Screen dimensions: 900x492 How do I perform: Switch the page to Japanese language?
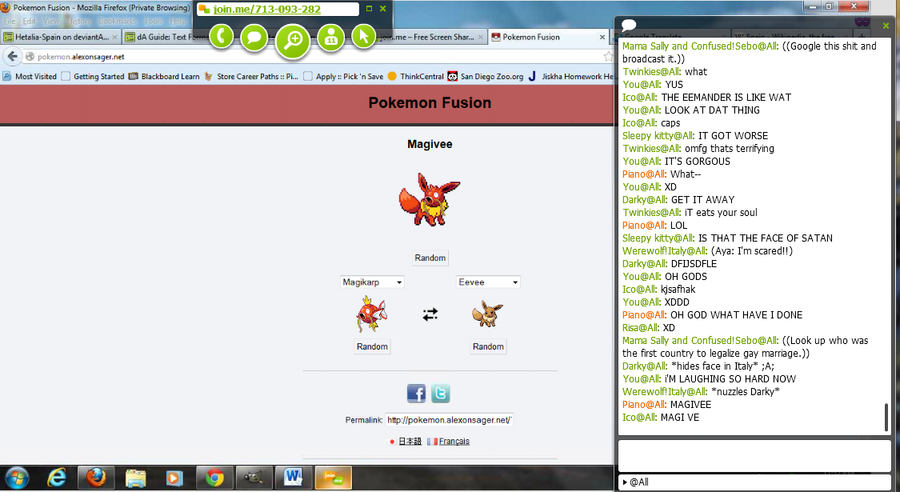(410, 441)
